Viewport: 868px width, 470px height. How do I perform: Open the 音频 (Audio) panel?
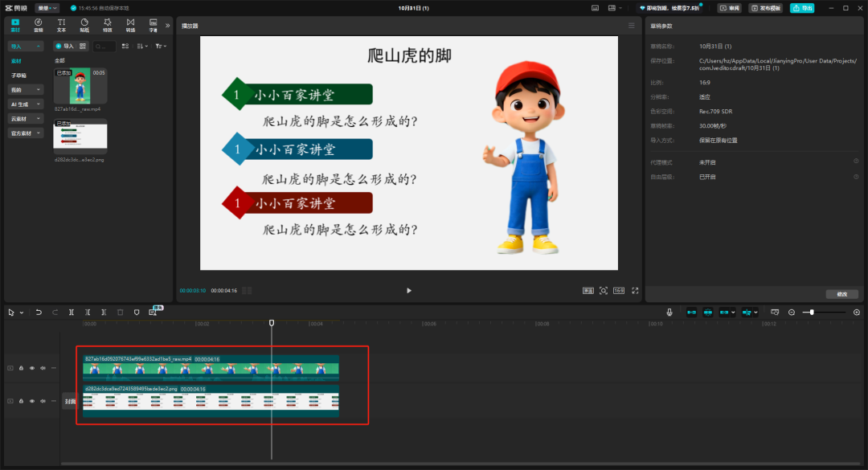pyautogui.click(x=39, y=26)
